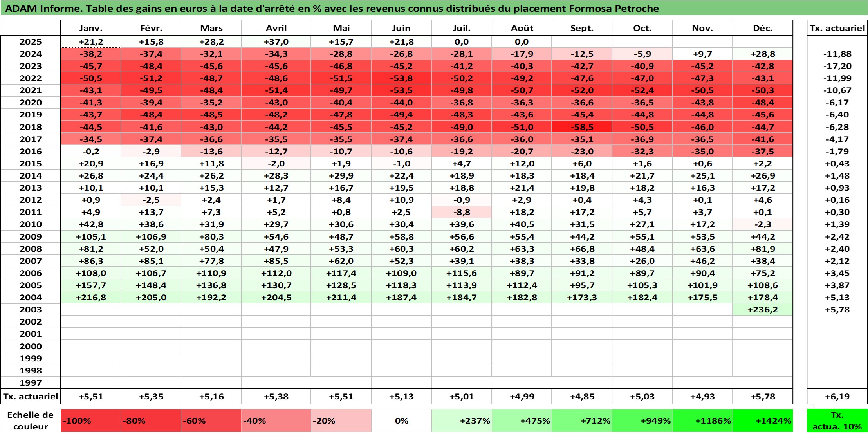This screenshot has height=433, width=868.
Task: Select the -2,3 cell for Déc. 2010
Action: point(763,224)
